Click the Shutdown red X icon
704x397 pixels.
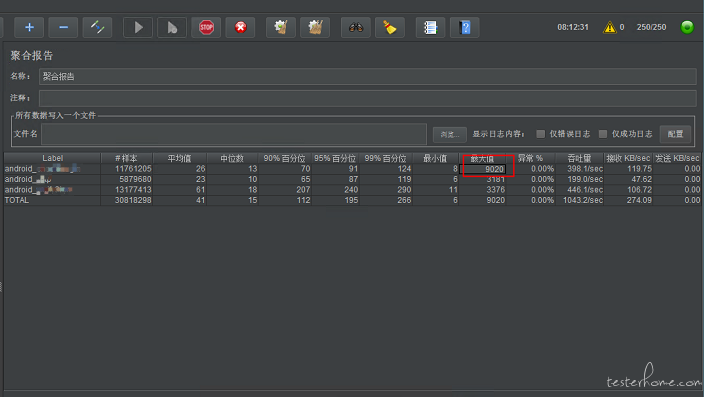tap(240, 27)
